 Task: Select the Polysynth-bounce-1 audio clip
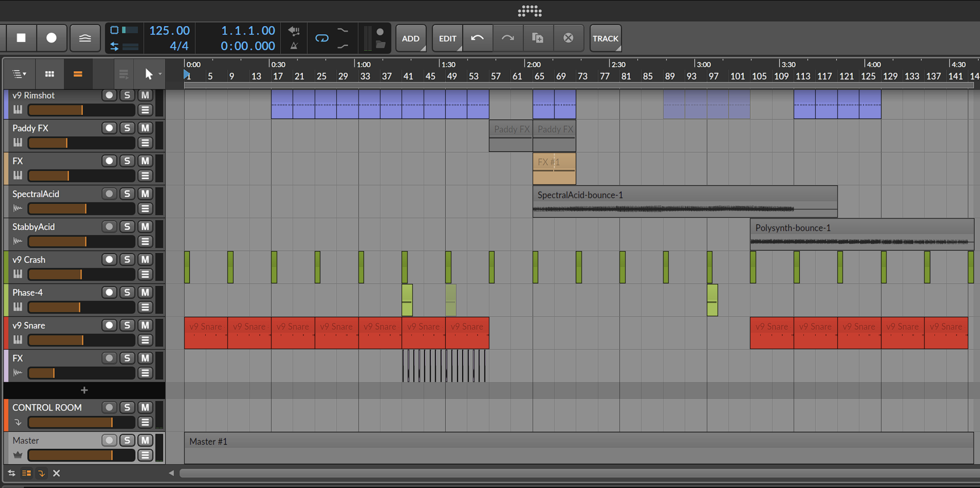862,234
